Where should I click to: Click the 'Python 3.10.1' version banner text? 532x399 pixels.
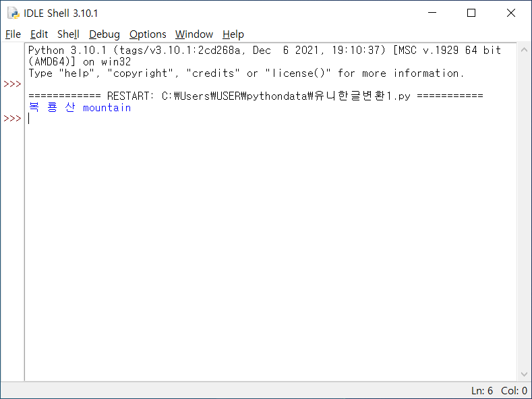(x=67, y=51)
